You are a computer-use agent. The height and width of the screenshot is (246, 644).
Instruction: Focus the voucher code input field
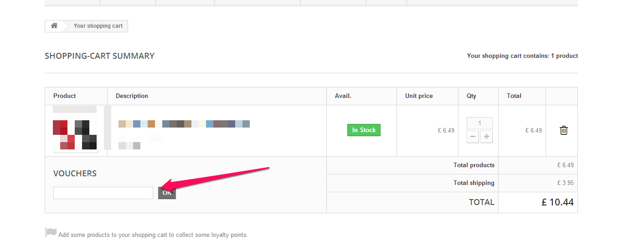point(103,193)
